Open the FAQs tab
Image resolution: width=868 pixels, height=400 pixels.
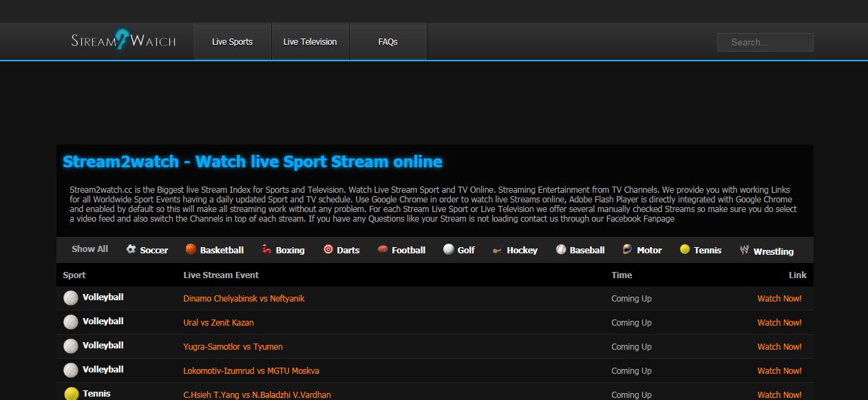[388, 41]
